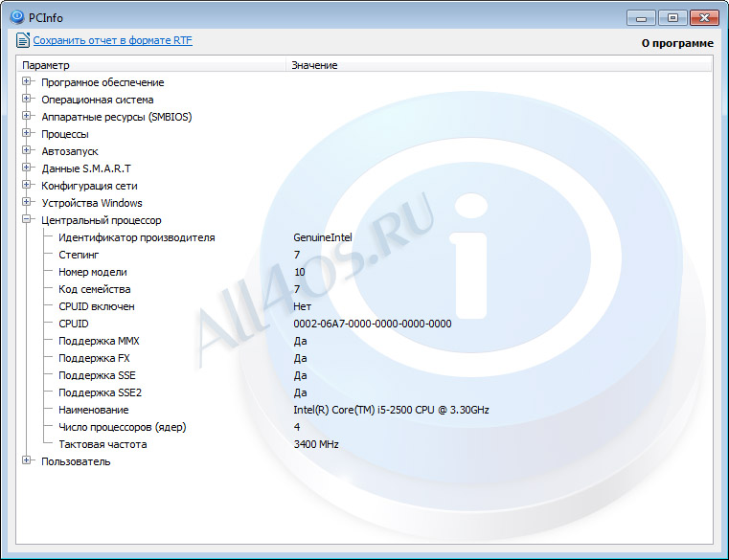
Task: Select 'Центральный процессор' tree item
Action: (x=102, y=220)
